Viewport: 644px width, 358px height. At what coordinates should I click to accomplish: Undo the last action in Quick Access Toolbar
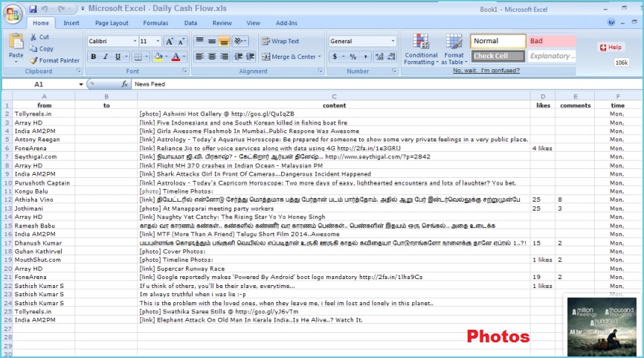pos(45,9)
